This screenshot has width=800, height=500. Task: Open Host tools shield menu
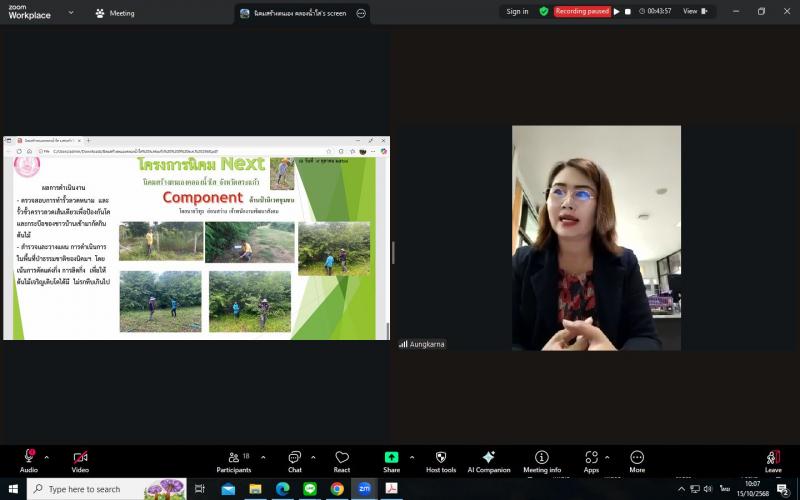pos(441,461)
